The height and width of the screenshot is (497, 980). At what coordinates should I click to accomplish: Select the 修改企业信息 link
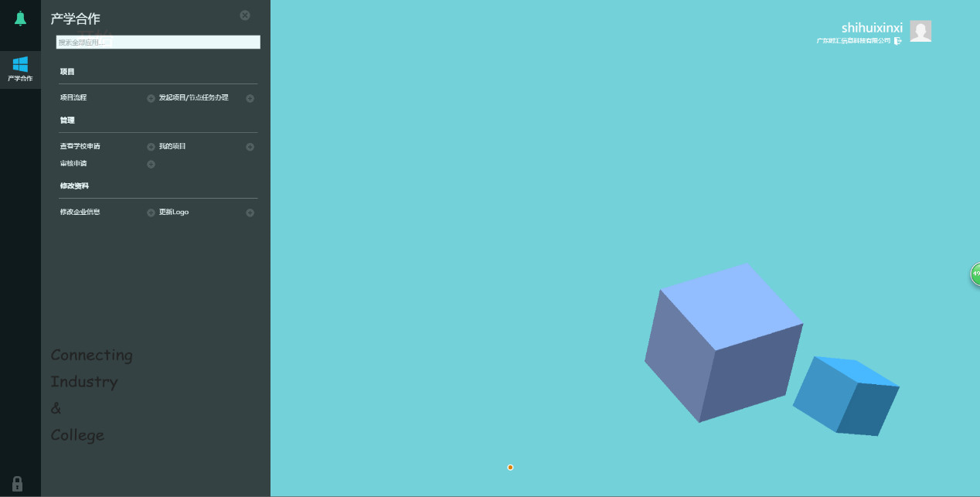coord(80,213)
